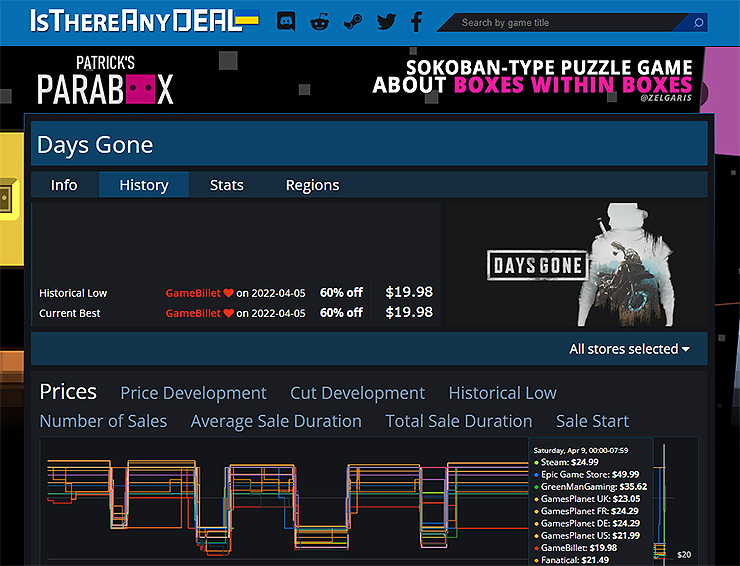Click the Epic Game Store: $49.99 entry
740x566 pixels.
click(x=587, y=474)
